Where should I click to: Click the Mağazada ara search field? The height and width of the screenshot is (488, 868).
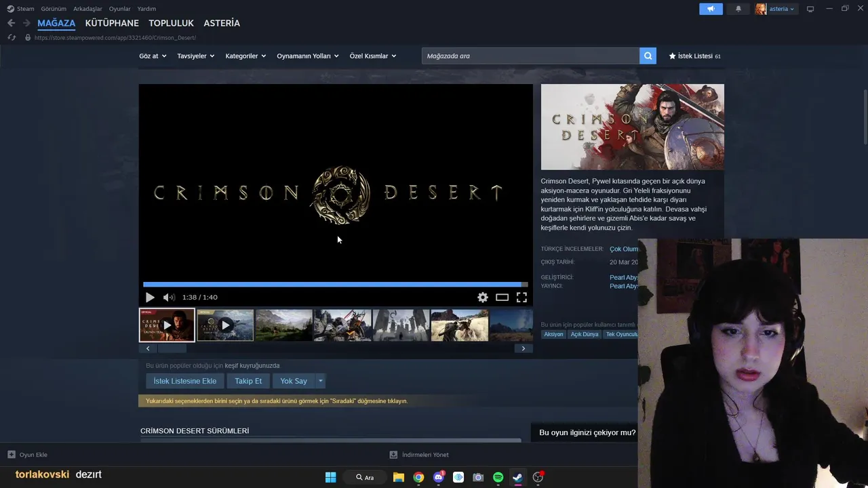tap(530, 56)
